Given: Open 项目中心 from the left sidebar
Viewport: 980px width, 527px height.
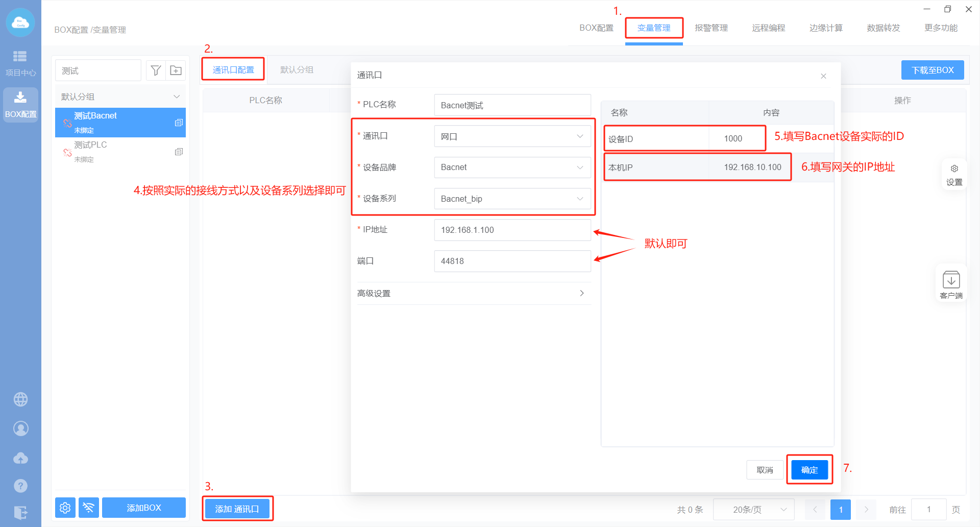Looking at the screenshot, I should 20,63.
